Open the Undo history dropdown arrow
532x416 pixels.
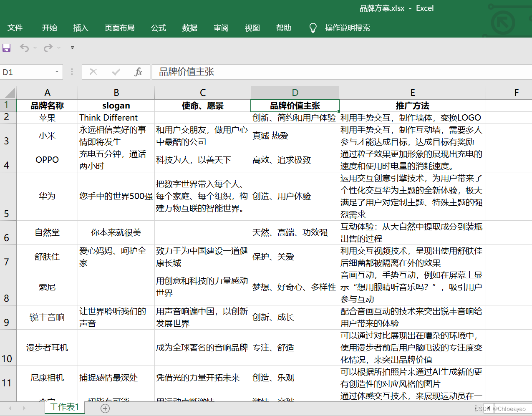(35, 48)
